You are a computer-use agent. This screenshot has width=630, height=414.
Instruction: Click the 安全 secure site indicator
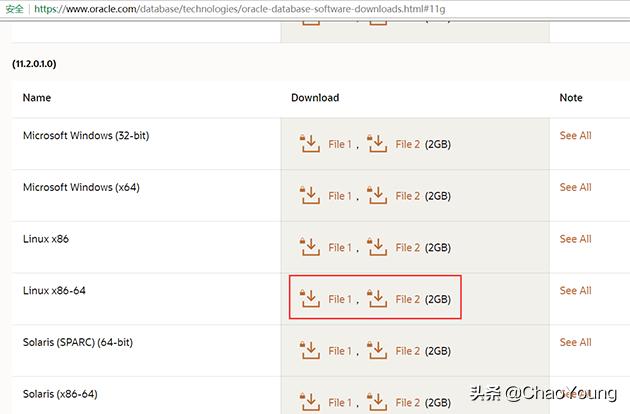coord(14,9)
